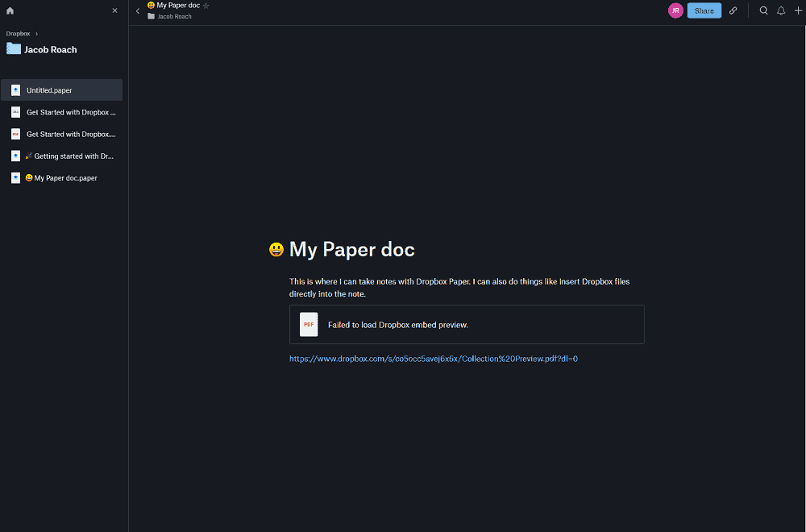Screen dimensions: 806x532
Task: Go to the Home icon in sidebar
Action: point(10,10)
